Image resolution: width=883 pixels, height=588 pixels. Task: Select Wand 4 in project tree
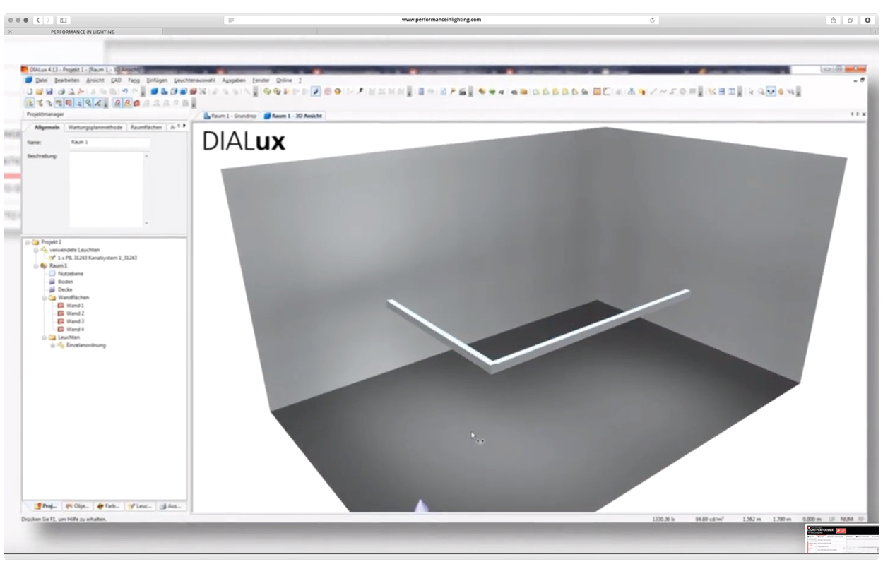76,329
